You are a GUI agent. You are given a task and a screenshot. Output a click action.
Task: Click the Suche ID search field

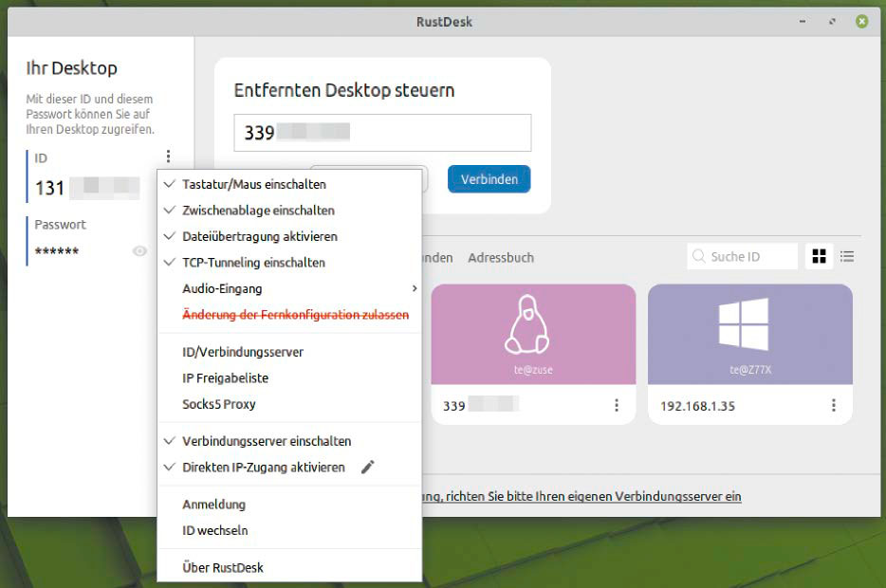(742, 256)
